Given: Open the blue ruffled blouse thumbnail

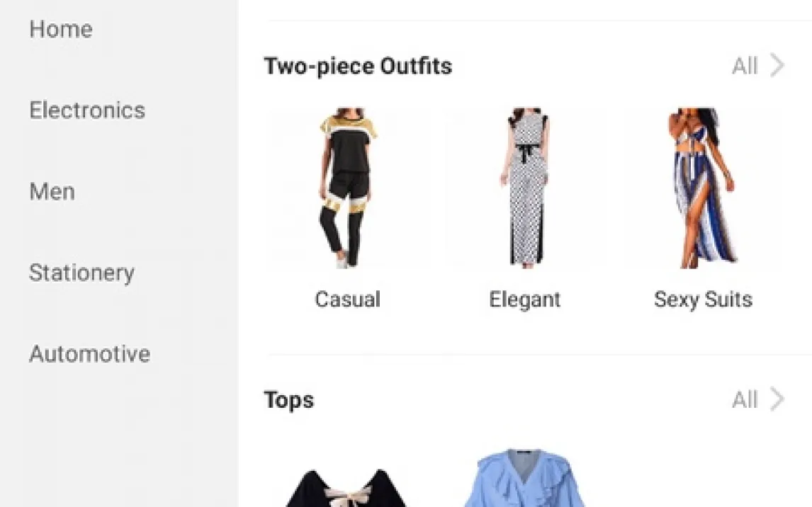Looking at the screenshot, I should pyautogui.click(x=525, y=477).
